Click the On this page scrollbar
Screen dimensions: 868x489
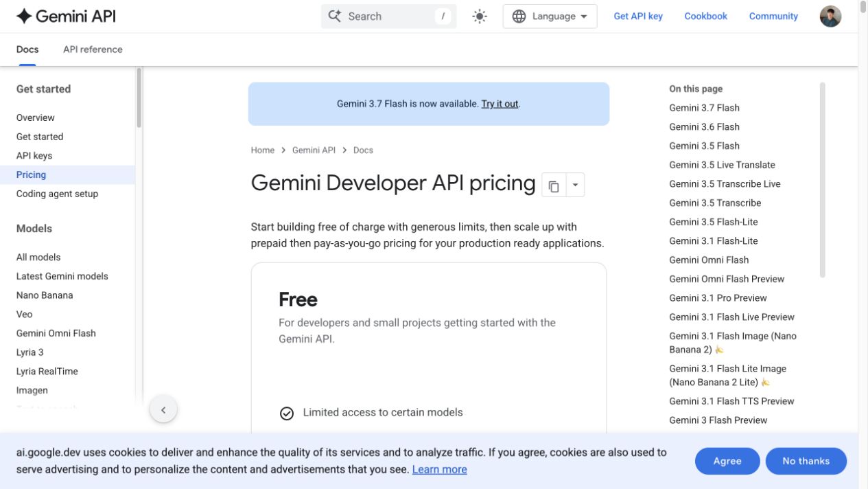pos(822,180)
